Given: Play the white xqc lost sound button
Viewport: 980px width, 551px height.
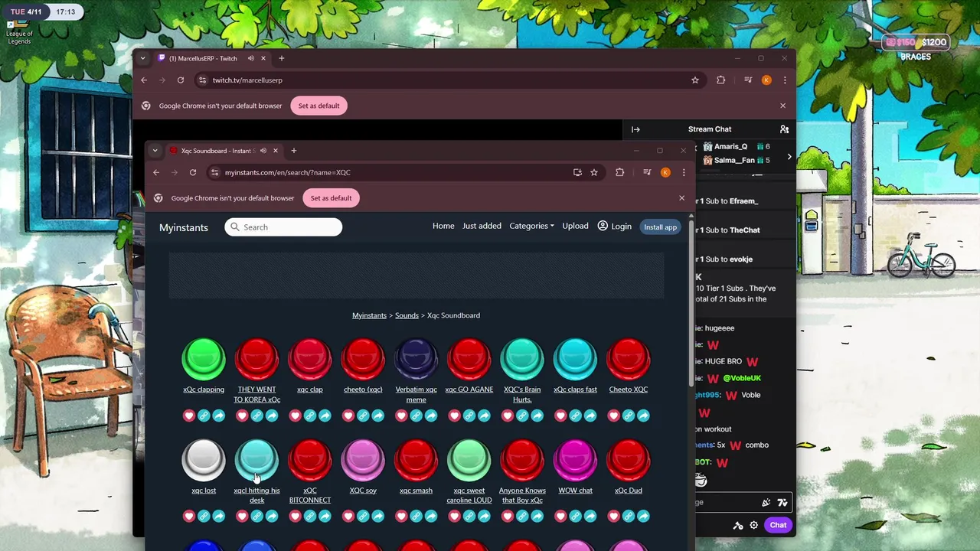Looking at the screenshot, I should tap(204, 460).
